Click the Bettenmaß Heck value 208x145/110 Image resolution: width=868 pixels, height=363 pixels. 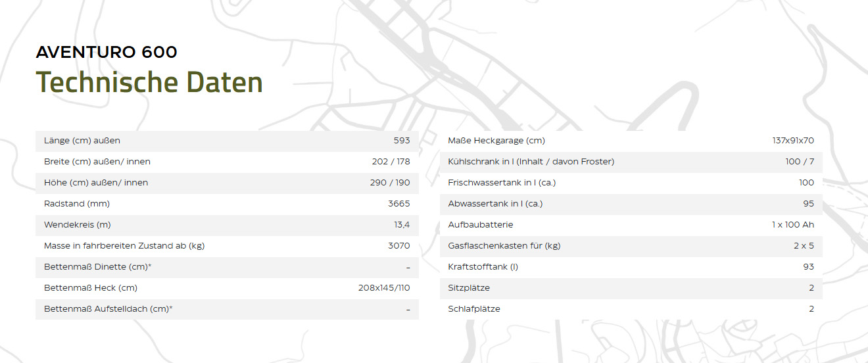point(383,288)
